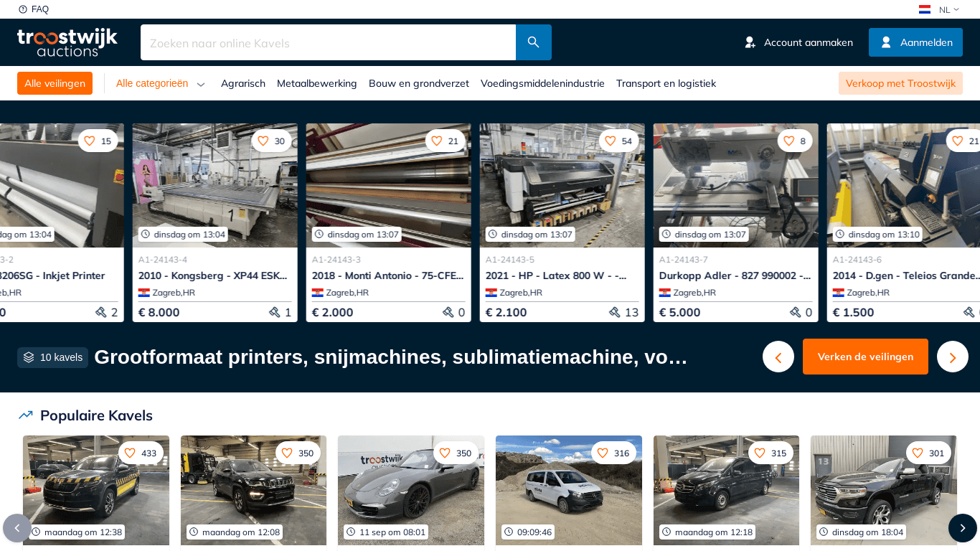980x551 pixels.
Task: Show 'Alle veilingen' overview
Action: [55, 83]
